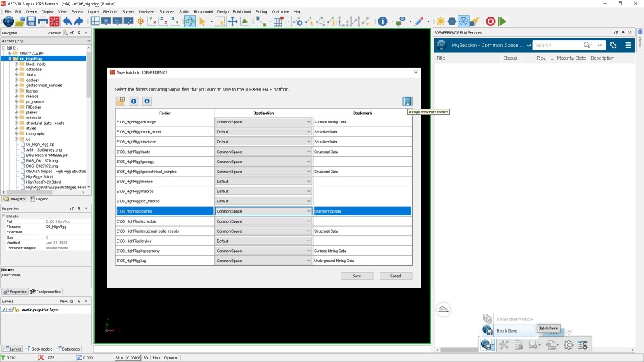Switch to the Block models tab
This screenshot has height=362, width=644.
click(39, 349)
